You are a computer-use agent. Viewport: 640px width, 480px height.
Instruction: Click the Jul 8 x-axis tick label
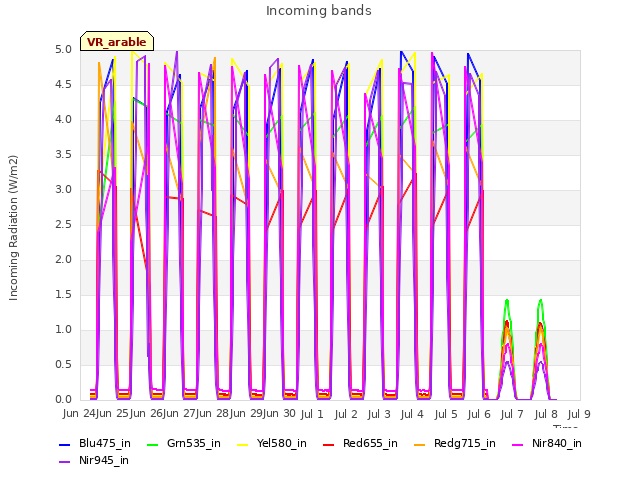click(x=546, y=414)
